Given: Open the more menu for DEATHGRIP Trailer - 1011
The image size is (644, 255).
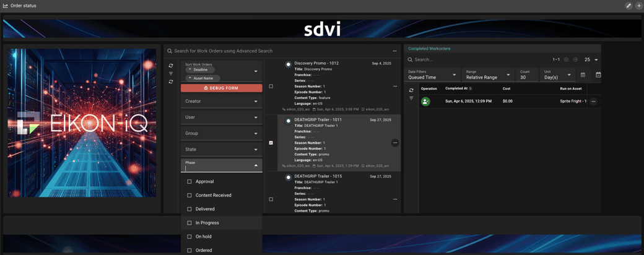Looking at the screenshot, I should coord(395,143).
